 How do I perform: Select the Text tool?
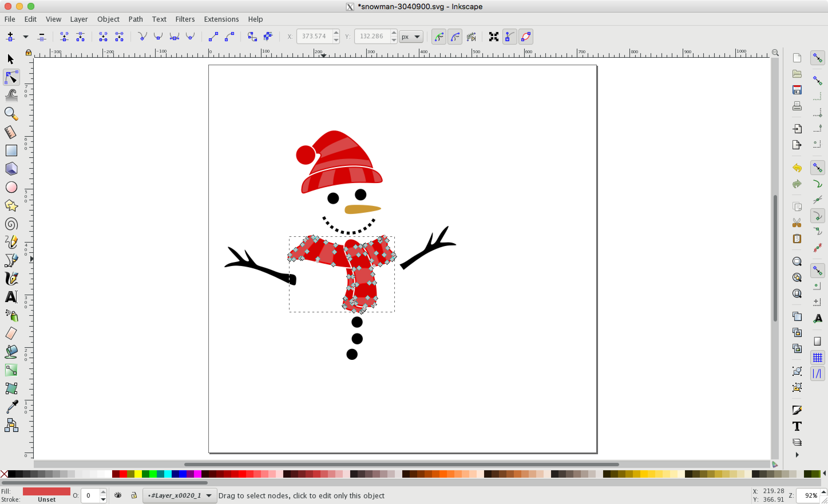point(11,297)
